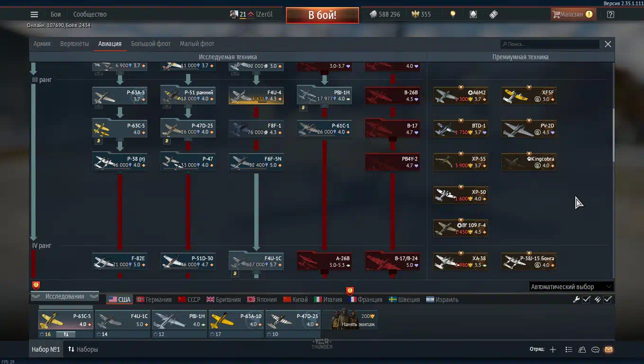
Task: Select the P-61C-1 aircraft card
Action: pyautogui.click(x=324, y=129)
